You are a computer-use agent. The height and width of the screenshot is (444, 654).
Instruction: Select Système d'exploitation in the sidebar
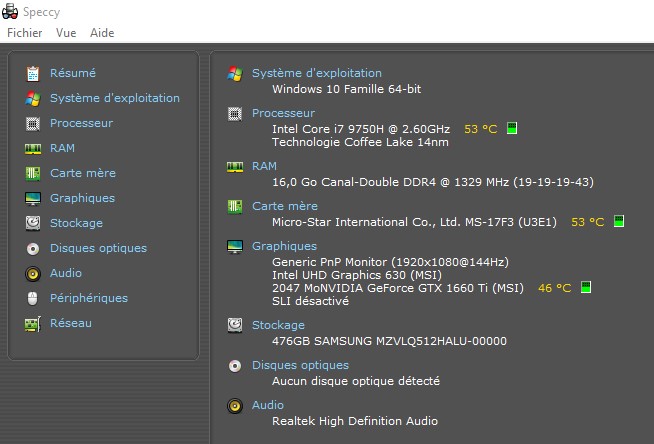point(115,98)
